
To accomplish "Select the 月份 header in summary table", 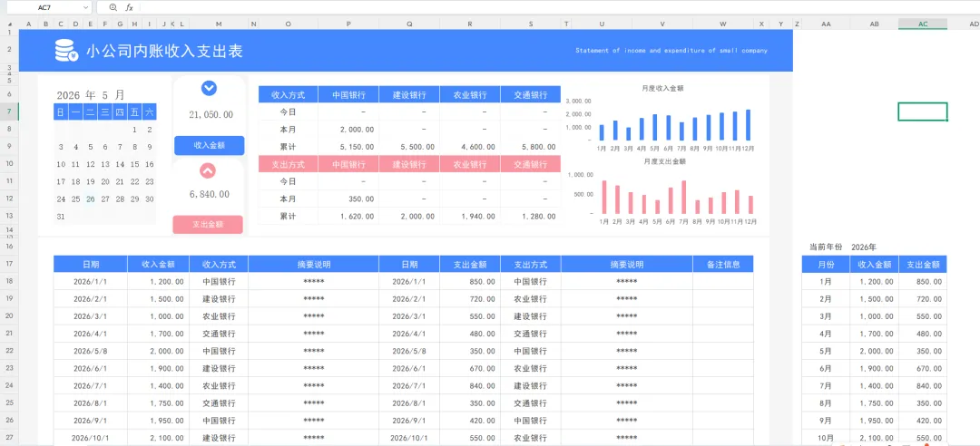I will (826, 264).
